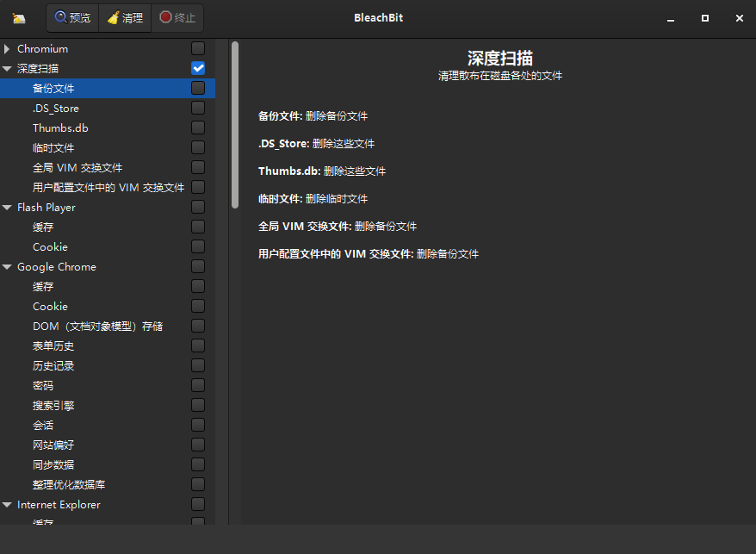Click the cleaner list vertical scrollbar
The height and width of the screenshot is (554, 756).
pyautogui.click(x=235, y=127)
